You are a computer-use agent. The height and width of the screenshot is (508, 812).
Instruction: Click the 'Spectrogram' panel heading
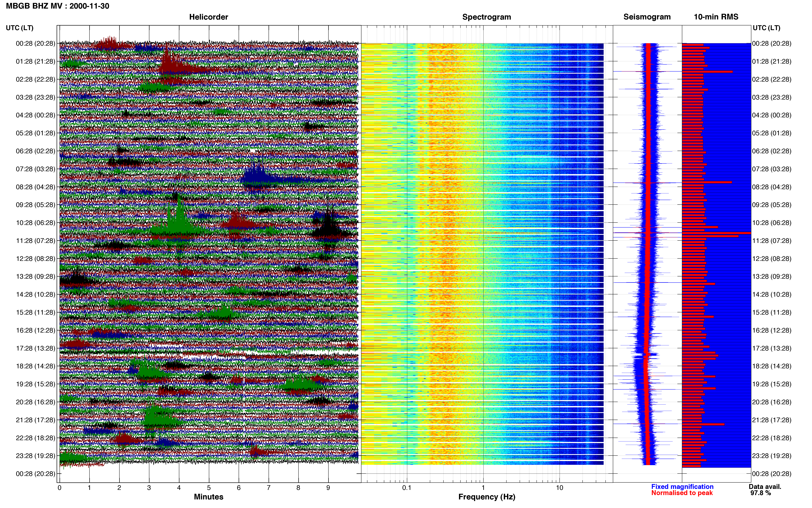(487, 17)
